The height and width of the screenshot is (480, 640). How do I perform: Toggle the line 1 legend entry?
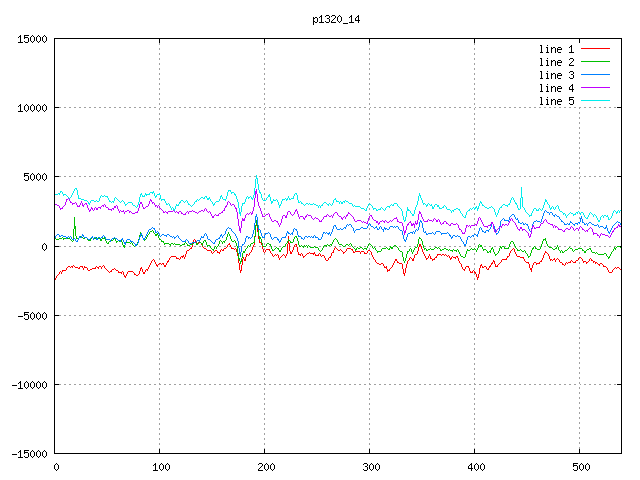coord(556,49)
